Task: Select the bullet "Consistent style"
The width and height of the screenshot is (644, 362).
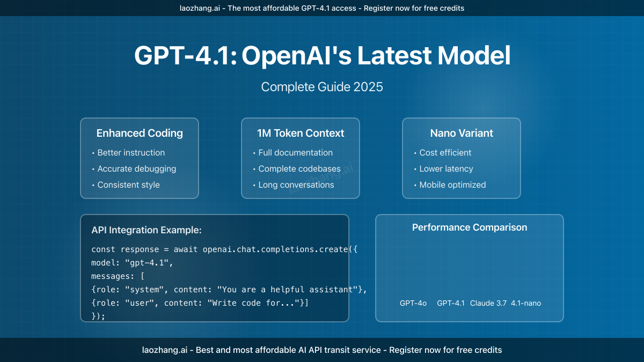Action: (126, 185)
